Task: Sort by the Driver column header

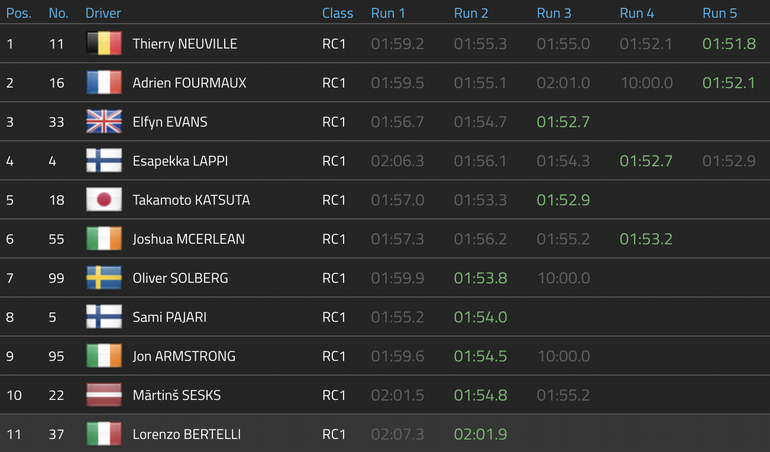Action: [x=104, y=13]
